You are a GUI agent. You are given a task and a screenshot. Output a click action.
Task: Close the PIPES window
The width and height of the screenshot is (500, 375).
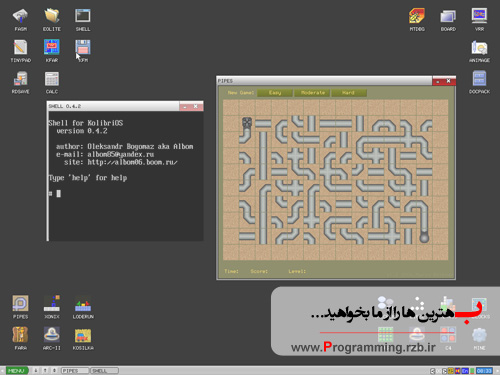coord(449,81)
